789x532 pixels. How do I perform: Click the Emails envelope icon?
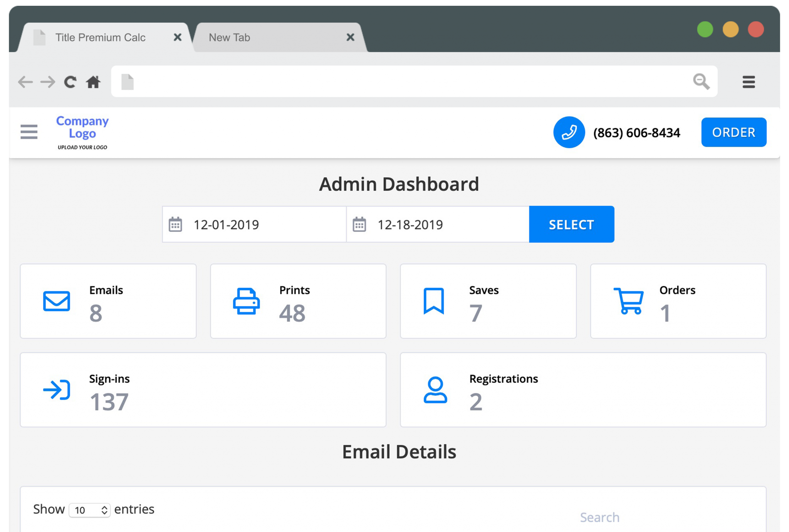tap(56, 301)
